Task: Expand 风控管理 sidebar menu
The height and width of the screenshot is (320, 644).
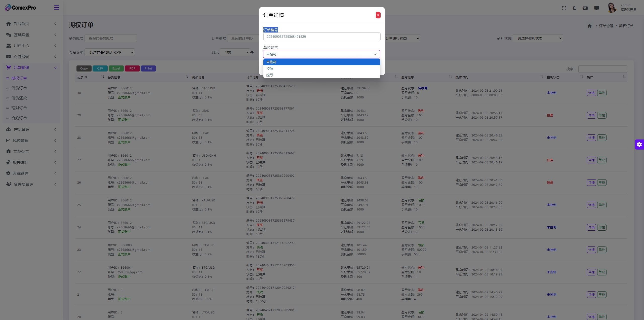Action: coord(21,140)
